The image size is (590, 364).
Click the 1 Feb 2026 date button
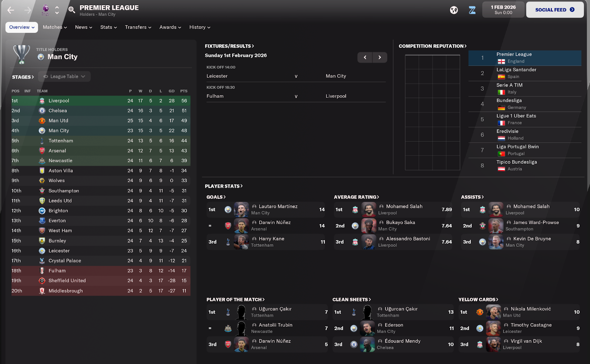pos(503,10)
